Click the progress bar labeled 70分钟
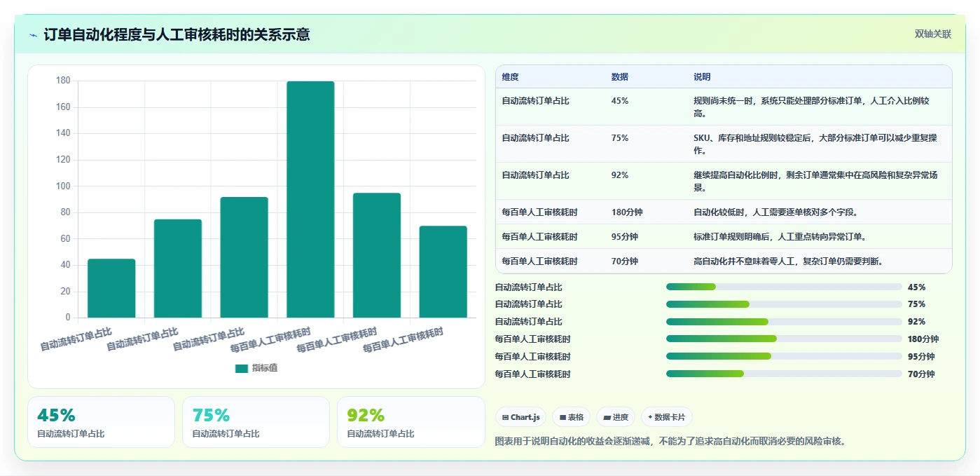Image resolution: width=980 pixels, height=476 pixels. point(784,374)
